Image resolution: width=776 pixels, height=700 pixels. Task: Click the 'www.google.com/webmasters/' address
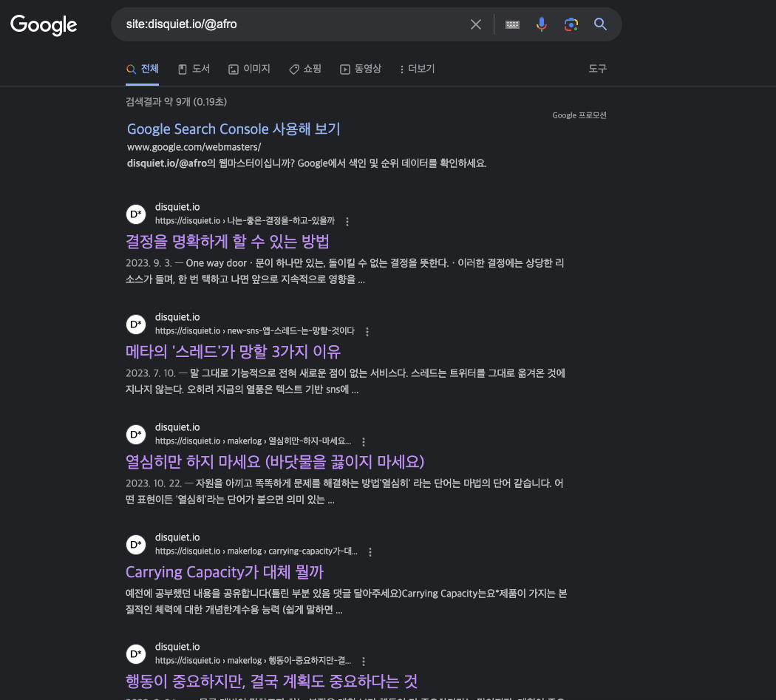pyautogui.click(x=194, y=147)
